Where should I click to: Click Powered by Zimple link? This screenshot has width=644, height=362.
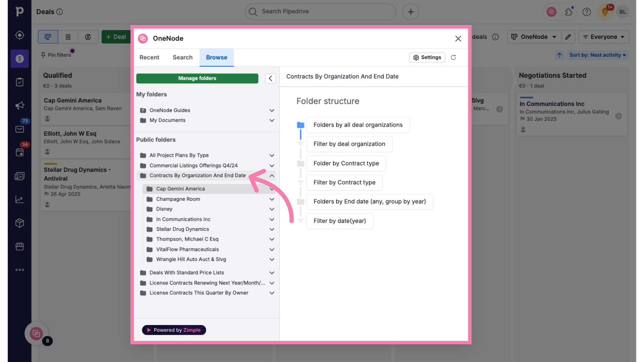(x=174, y=329)
